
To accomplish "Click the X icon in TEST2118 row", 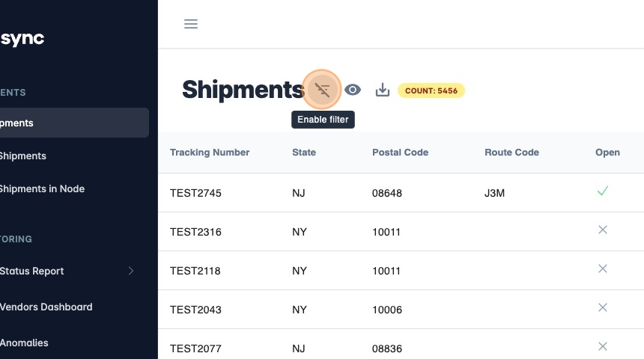I will [x=602, y=269].
